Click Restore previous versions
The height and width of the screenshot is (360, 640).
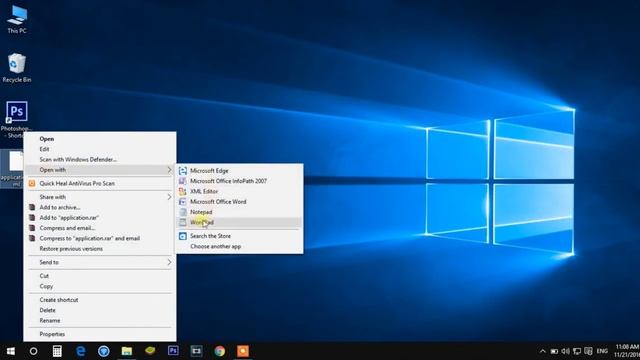(100, 249)
